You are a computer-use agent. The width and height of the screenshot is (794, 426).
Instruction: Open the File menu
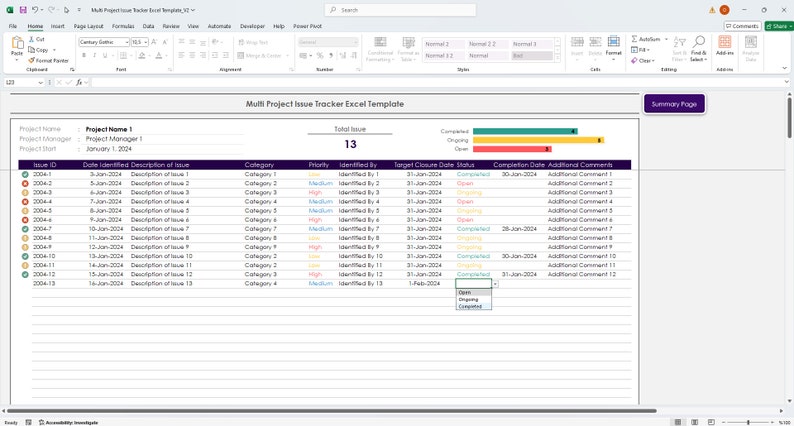pyautogui.click(x=13, y=26)
